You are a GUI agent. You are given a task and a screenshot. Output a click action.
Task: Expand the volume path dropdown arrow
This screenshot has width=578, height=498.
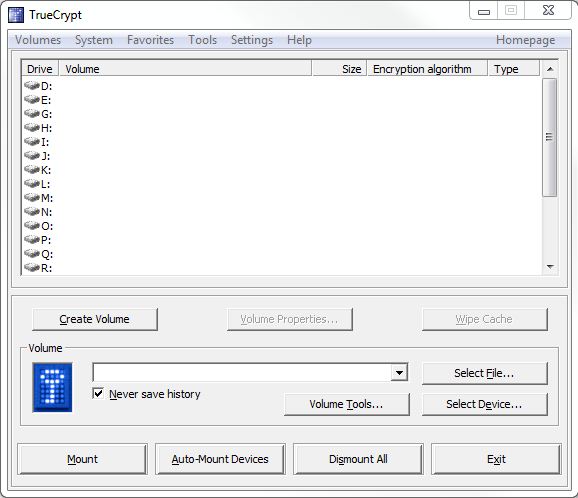(399, 373)
